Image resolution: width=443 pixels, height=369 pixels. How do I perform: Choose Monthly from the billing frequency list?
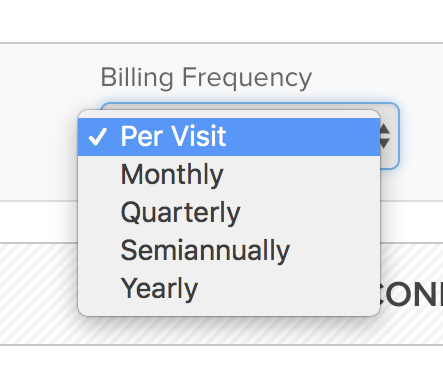coord(172,175)
